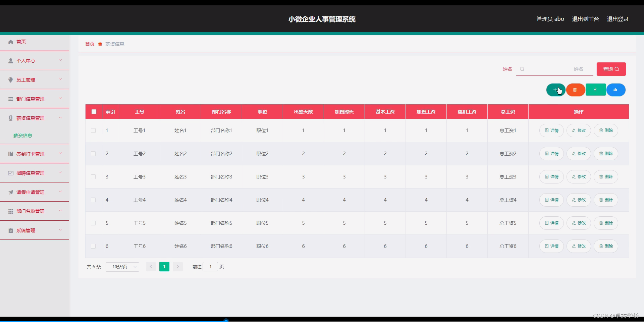Click the home icon beside 首页 in sidebar
The height and width of the screenshot is (322, 644).
10,42
